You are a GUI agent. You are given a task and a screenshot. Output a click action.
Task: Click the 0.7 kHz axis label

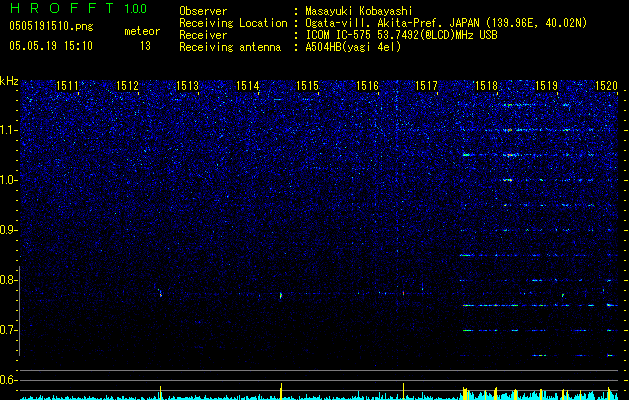pyautogui.click(x=8, y=330)
